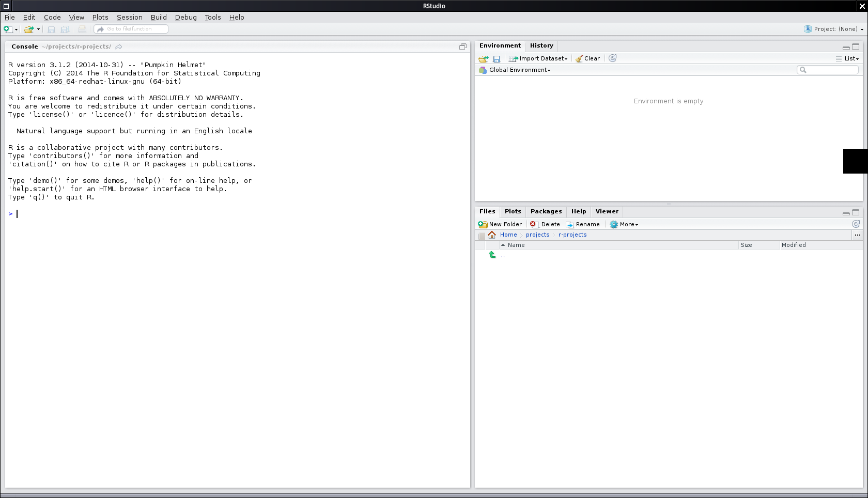
Task: Click the Save workspace disk icon
Action: pos(497,59)
